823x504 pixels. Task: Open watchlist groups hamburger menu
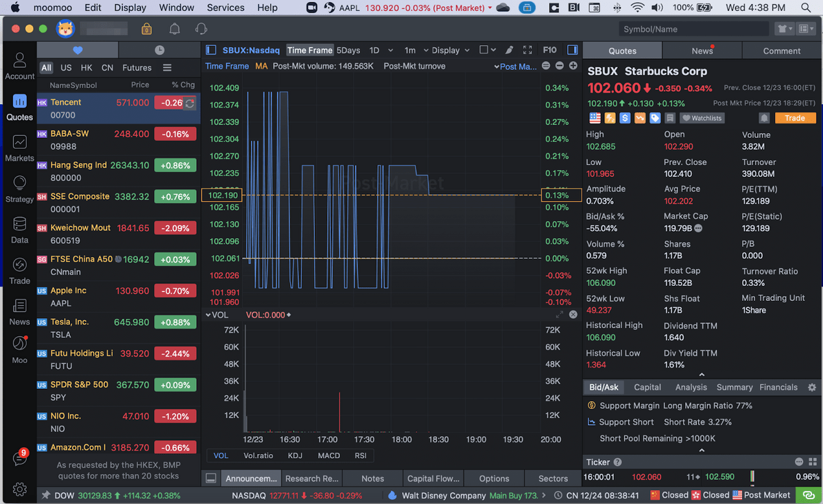click(x=167, y=68)
